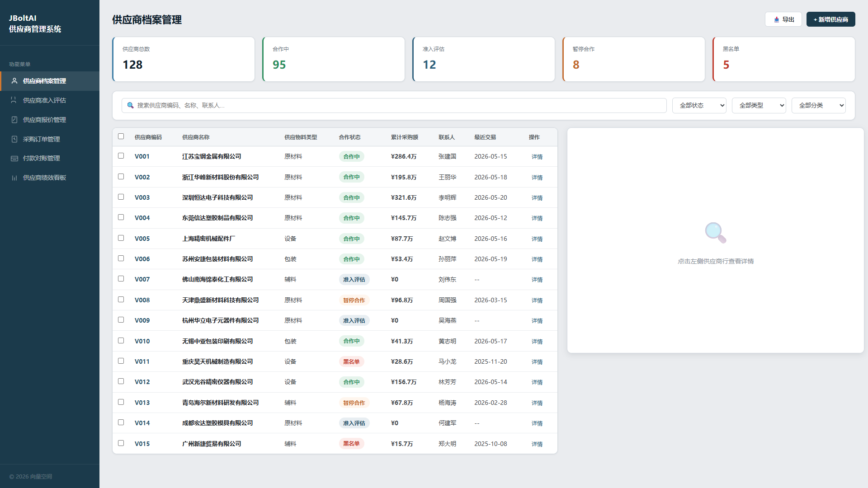Toggle the select-all checkbox in table header
The height and width of the screenshot is (488, 868).
coord(121,136)
